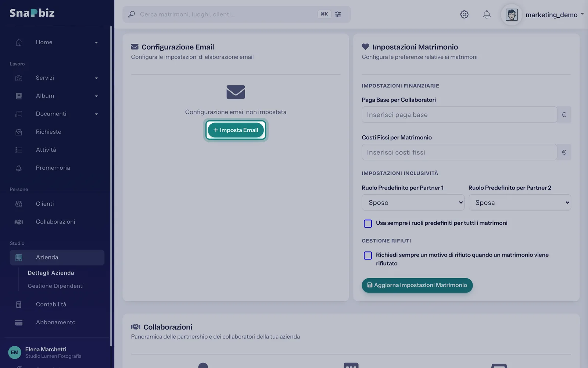Click the Clienti people icon
Screen dimensions: 588x368
tap(19, 204)
